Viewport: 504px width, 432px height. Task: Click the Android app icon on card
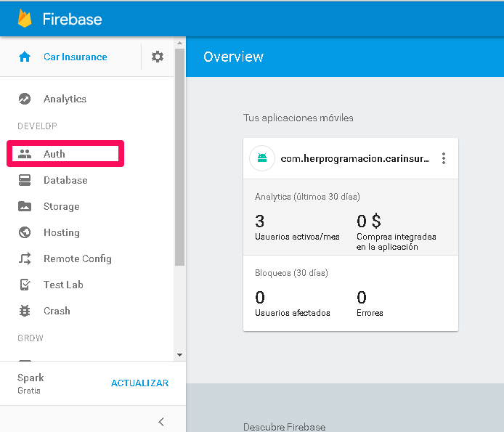(262, 158)
